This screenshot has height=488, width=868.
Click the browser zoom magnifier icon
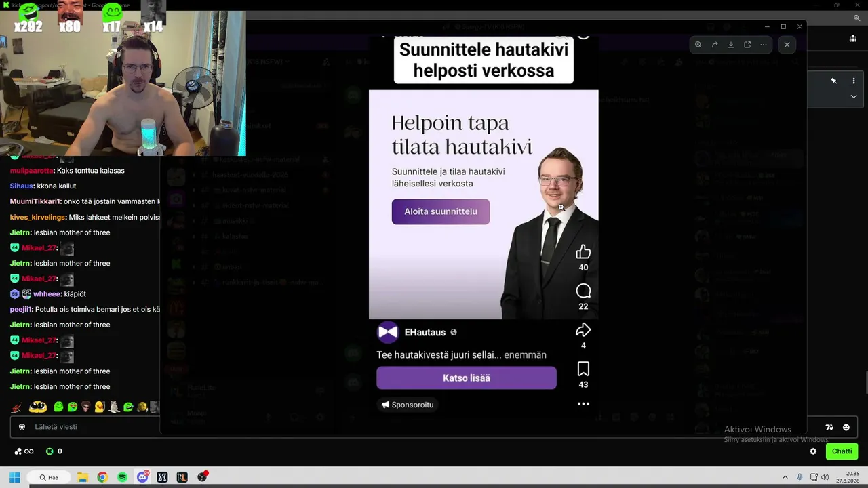857,18
